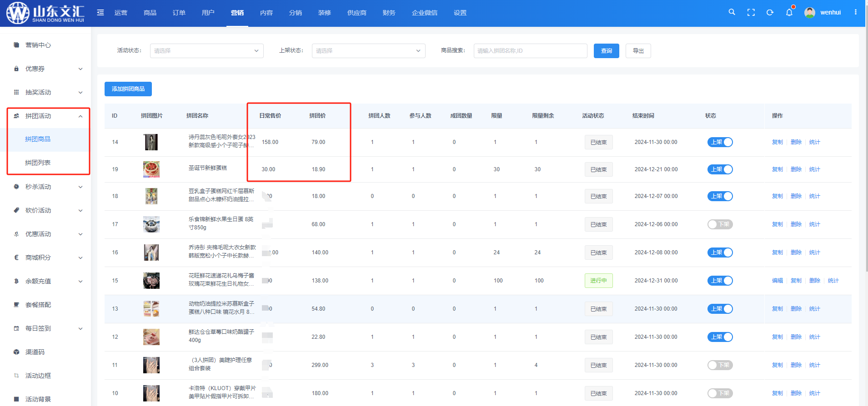Click the 活动背景 icon in sidebar

pyautogui.click(x=16, y=399)
